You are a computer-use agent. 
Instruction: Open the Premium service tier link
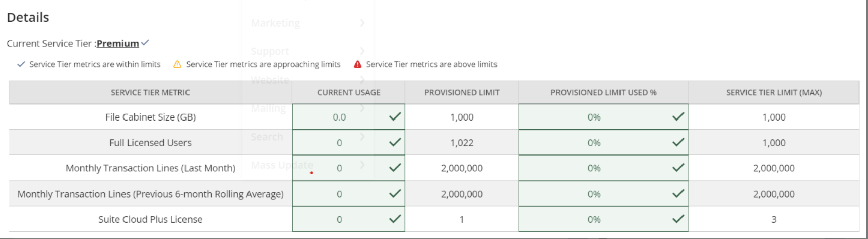pos(117,43)
